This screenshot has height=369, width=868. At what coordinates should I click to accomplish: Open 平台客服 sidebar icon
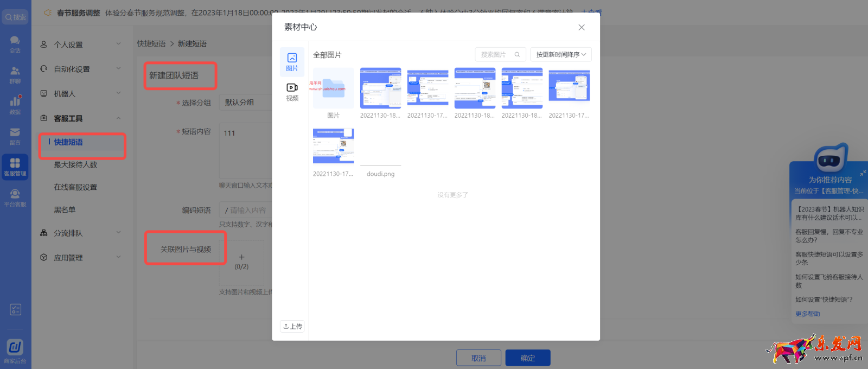15,198
